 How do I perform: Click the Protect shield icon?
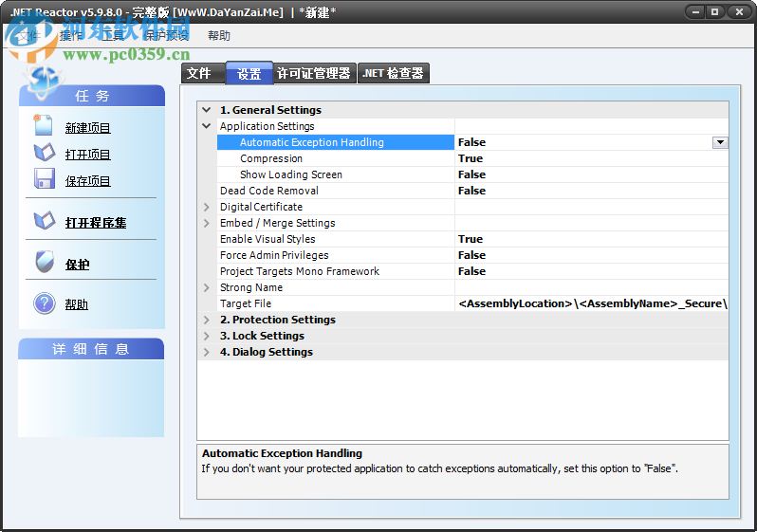tap(45, 262)
